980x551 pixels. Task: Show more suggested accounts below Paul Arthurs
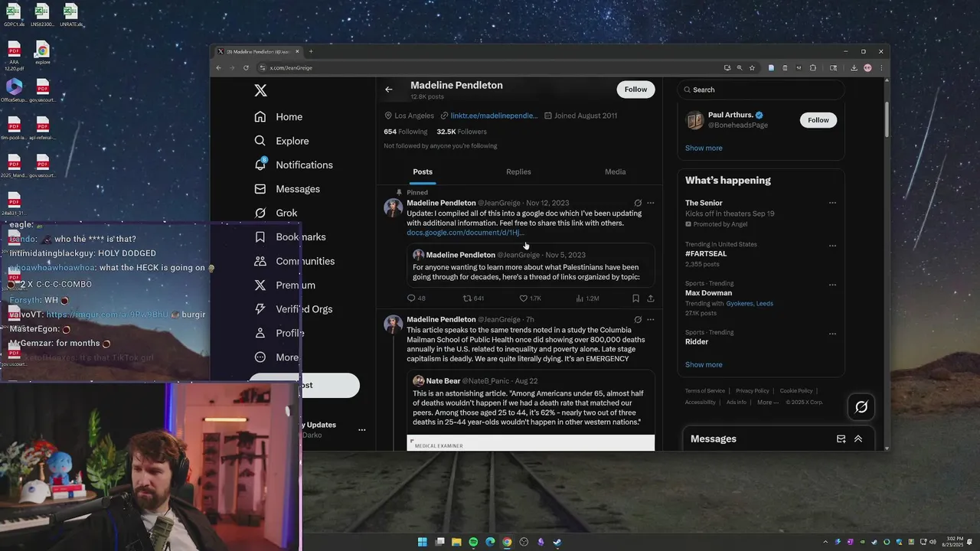coord(704,148)
